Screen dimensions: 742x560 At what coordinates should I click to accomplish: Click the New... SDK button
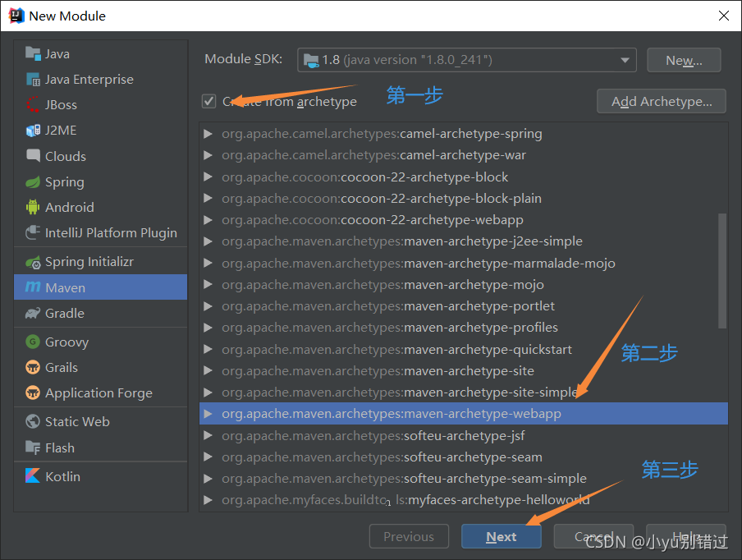pyautogui.click(x=684, y=60)
